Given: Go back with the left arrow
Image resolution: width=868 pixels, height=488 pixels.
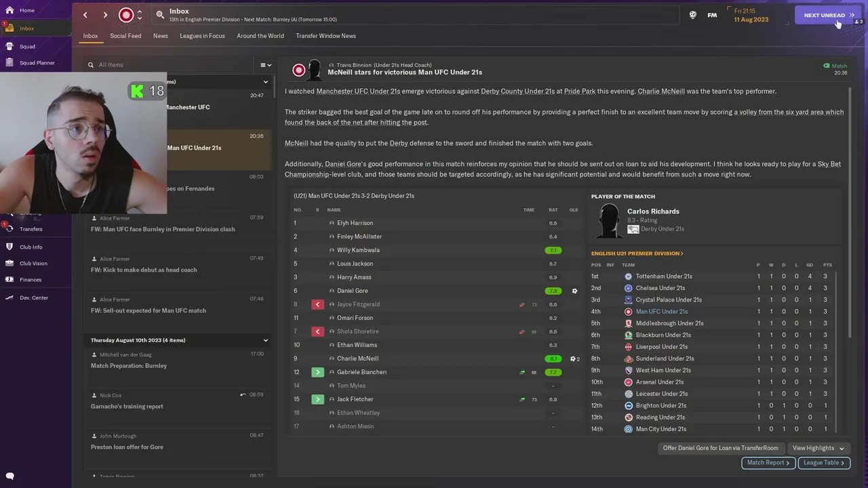Looking at the screenshot, I should (85, 15).
